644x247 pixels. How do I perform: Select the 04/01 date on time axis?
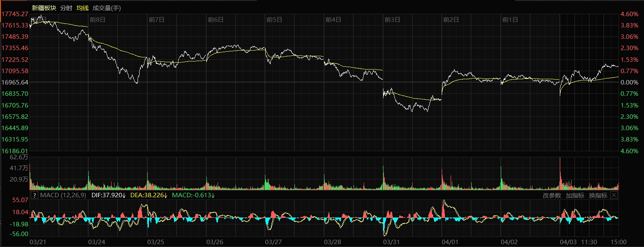point(450,242)
